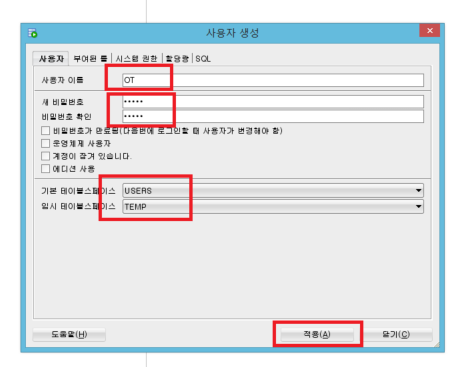Click the user creation dialog title icon
The height and width of the screenshot is (367, 474).
(33, 33)
